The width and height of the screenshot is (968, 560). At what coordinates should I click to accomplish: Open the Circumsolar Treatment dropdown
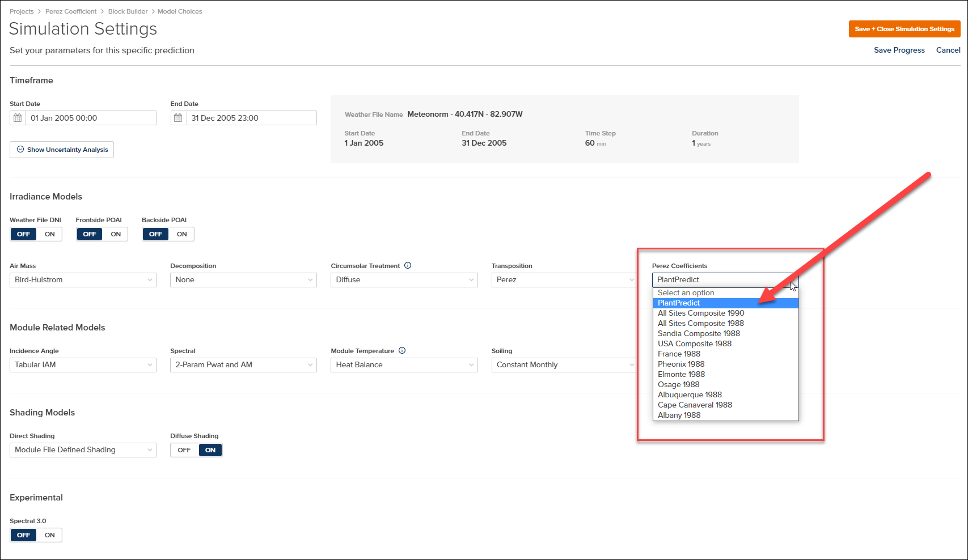click(404, 280)
